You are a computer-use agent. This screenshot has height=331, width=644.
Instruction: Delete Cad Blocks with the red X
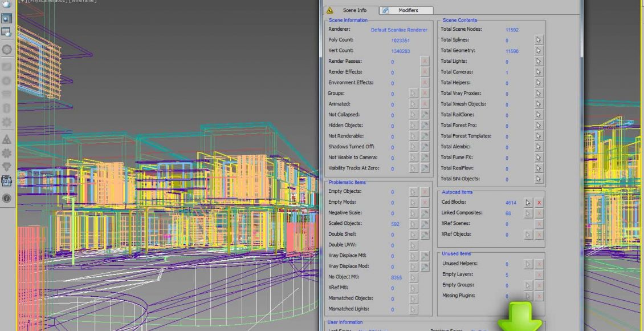tap(539, 203)
